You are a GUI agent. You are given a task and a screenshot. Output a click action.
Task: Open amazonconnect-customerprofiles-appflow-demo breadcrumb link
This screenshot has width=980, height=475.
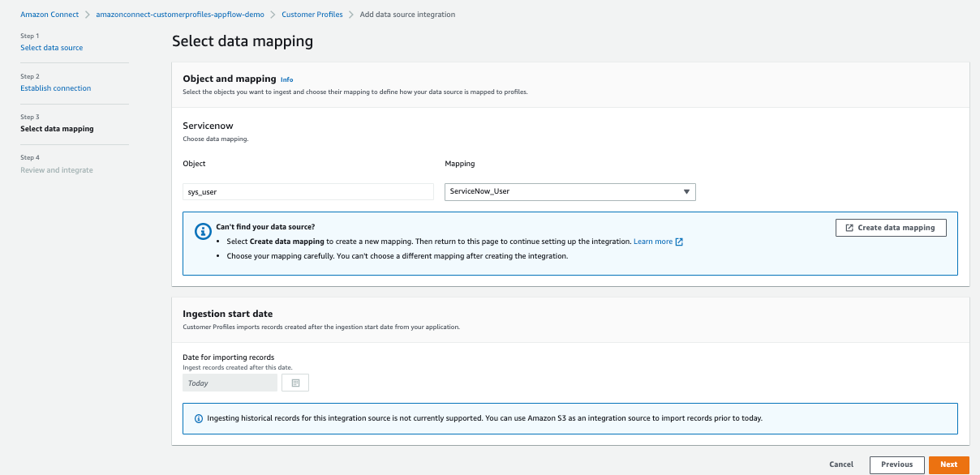coord(183,15)
